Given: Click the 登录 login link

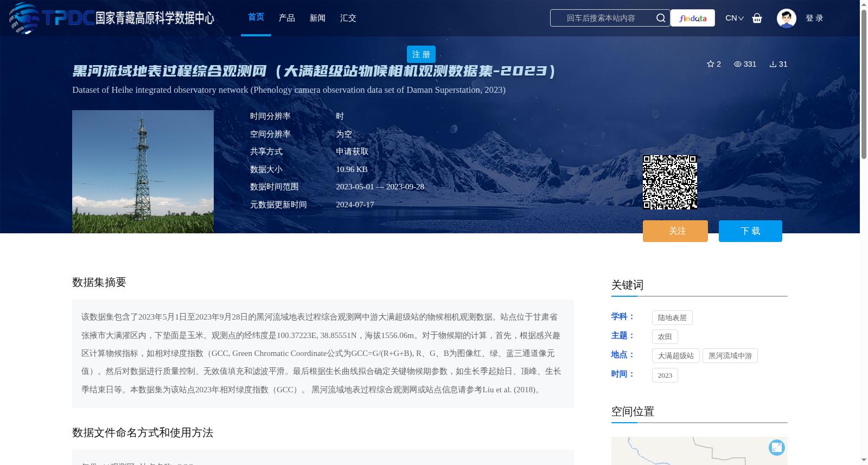Looking at the screenshot, I should [x=814, y=18].
